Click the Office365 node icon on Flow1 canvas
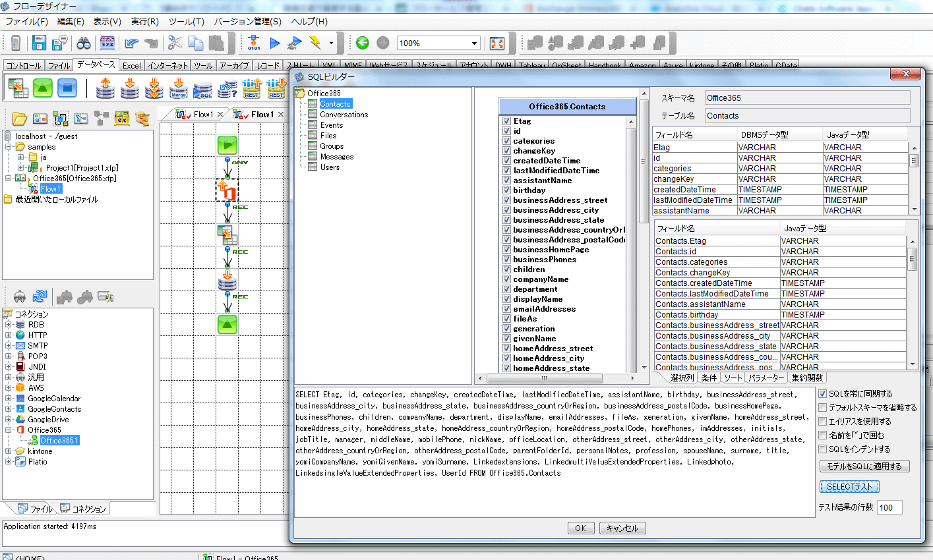Screen dimensions: 933x560 (x=227, y=190)
